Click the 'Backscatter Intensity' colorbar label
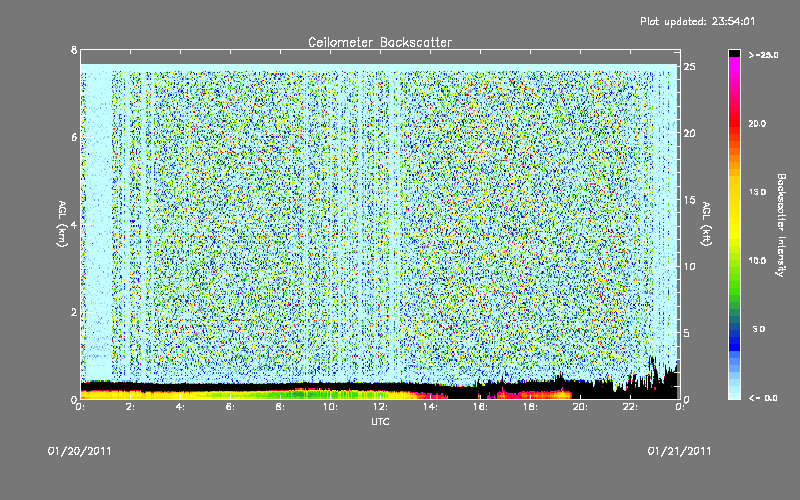 [781, 225]
